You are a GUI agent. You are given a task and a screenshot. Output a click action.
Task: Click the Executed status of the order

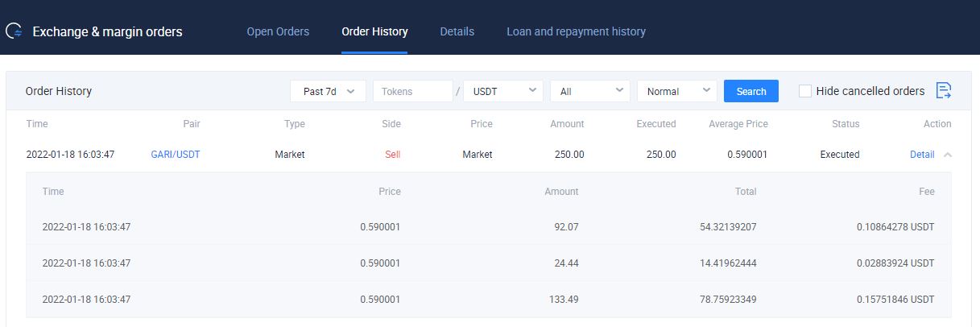tap(839, 155)
